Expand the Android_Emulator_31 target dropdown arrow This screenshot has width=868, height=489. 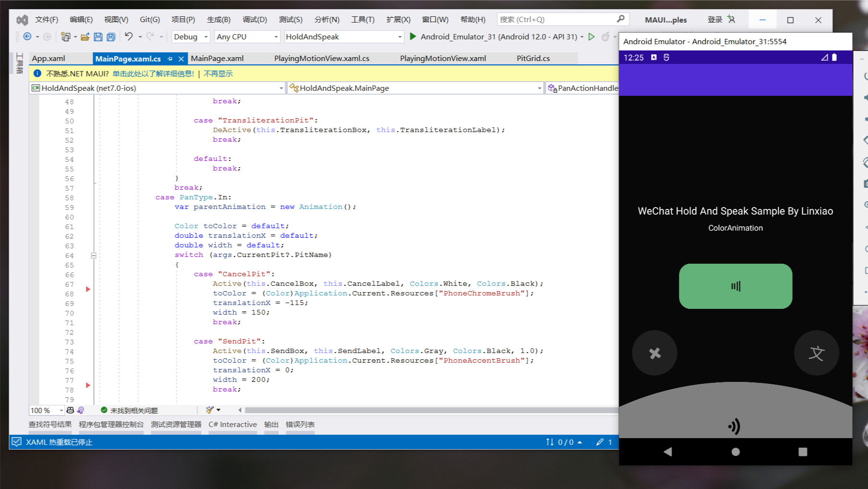582,37
